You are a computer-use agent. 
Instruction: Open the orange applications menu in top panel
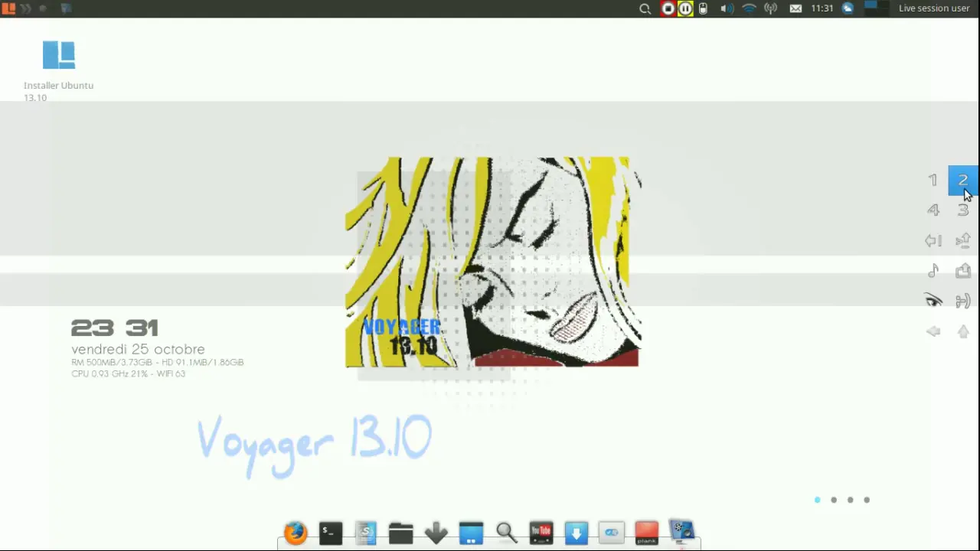coord(8,8)
